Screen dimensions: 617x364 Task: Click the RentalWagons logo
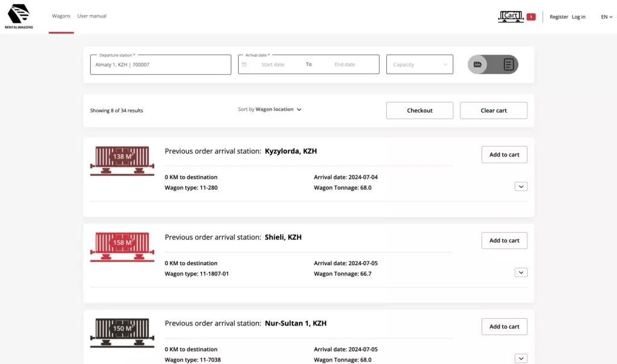[19, 16]
